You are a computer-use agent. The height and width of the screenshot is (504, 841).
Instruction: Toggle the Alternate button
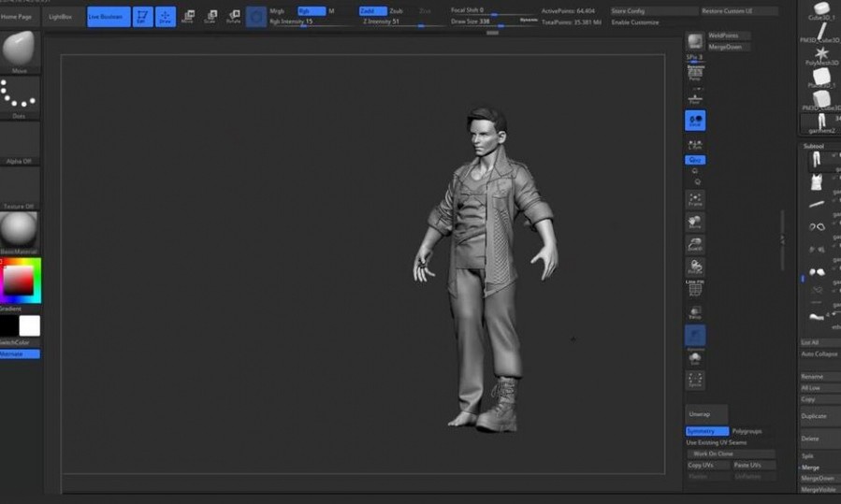point(20,353)
